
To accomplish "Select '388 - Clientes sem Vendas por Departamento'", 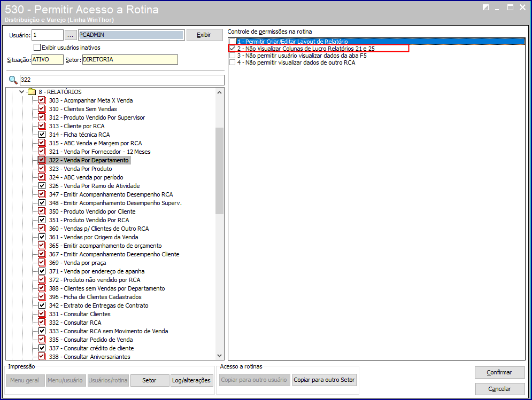I will point(107,288).
